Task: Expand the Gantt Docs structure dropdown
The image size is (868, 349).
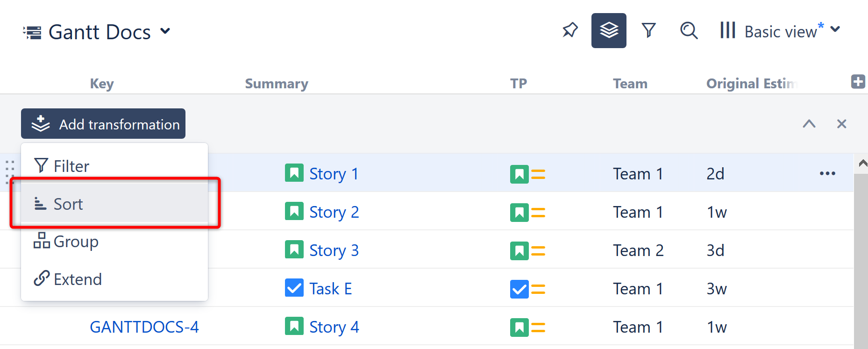Action: (165, 31)
